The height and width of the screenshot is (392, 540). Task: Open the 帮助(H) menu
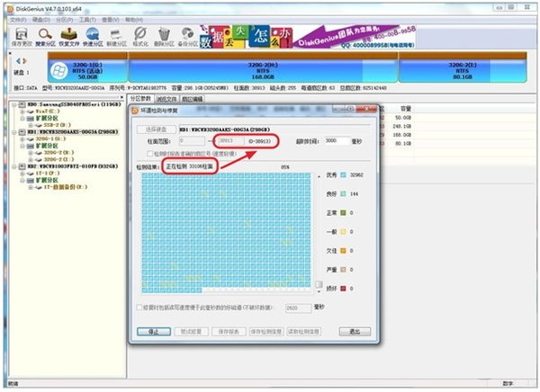(134, 20)
